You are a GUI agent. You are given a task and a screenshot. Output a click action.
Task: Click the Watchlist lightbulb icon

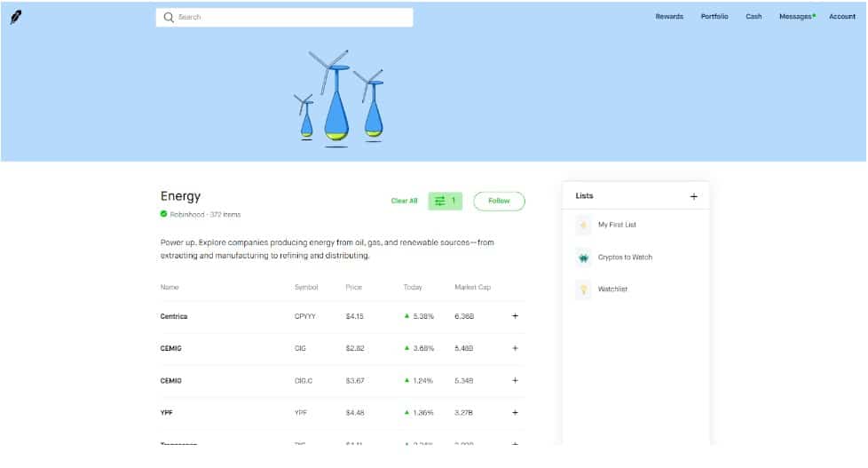(583, 290)
